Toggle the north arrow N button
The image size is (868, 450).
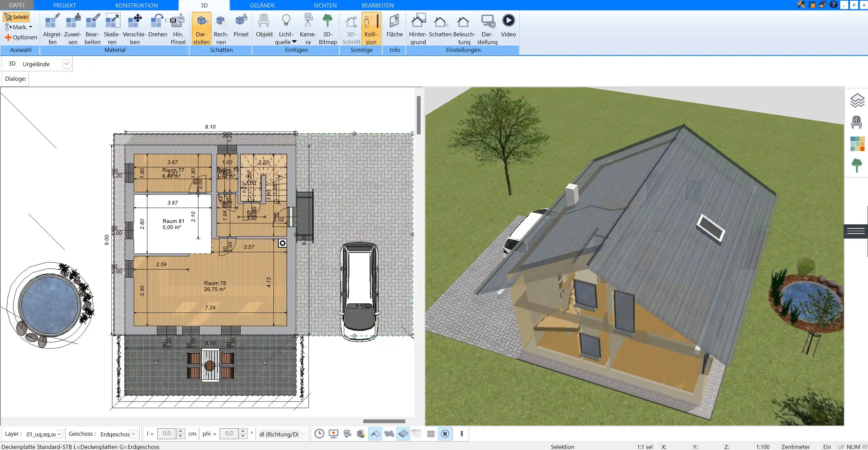[445, 434]
